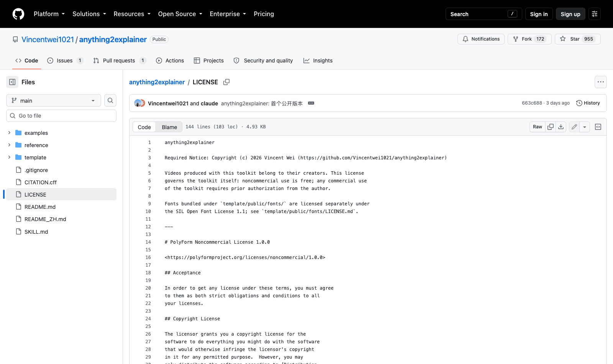Switch to the Code repository tab
The height and width of the screenshot is (364, 613).
pyautogui.click(x=26, y=61)
